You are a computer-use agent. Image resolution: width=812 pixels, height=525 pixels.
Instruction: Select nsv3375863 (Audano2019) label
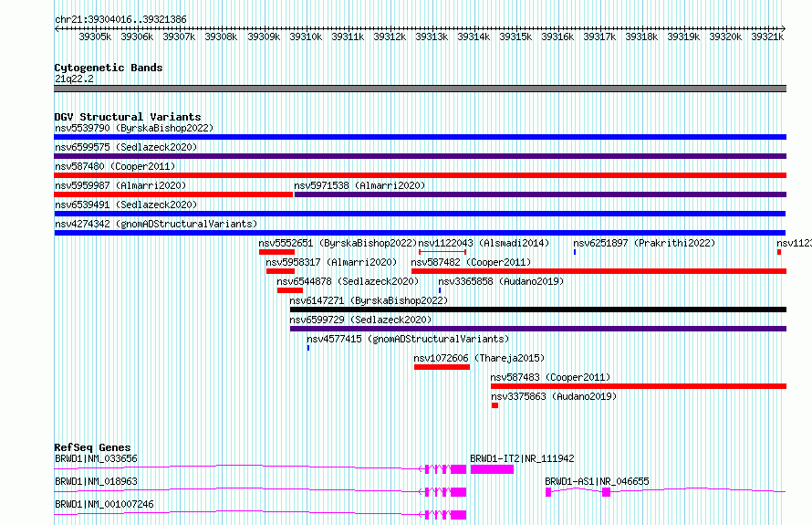pos(554,396)
